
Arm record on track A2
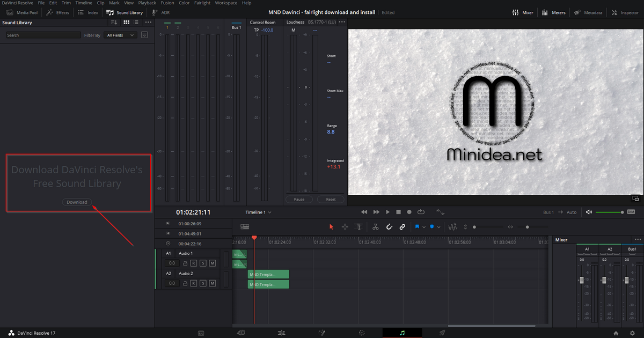(x=194, y=283)
